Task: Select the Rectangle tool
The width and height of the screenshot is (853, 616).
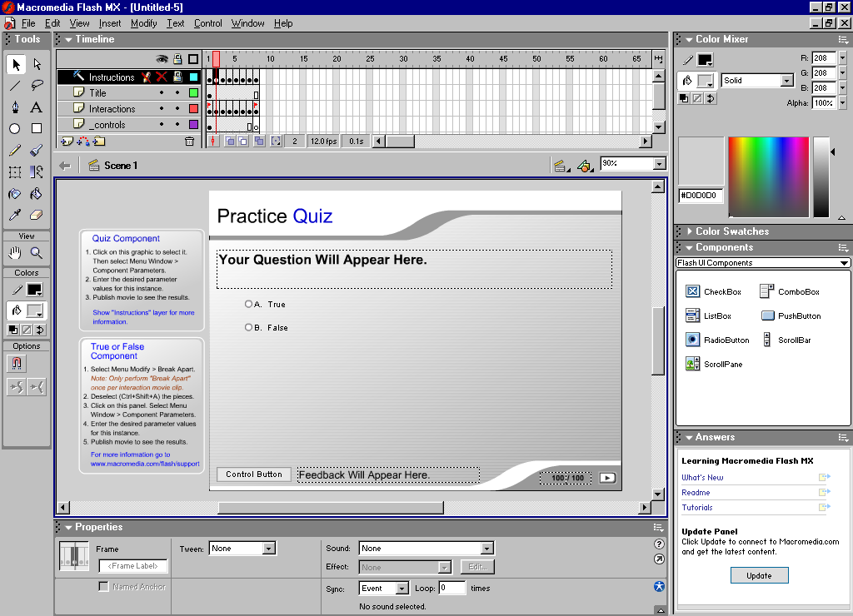Action: (37, 128)
